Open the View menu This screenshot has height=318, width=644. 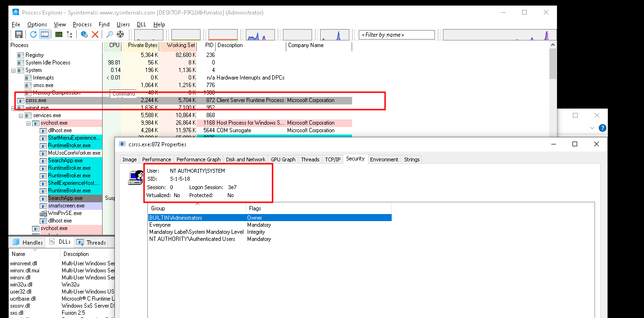tap(60, 24)
